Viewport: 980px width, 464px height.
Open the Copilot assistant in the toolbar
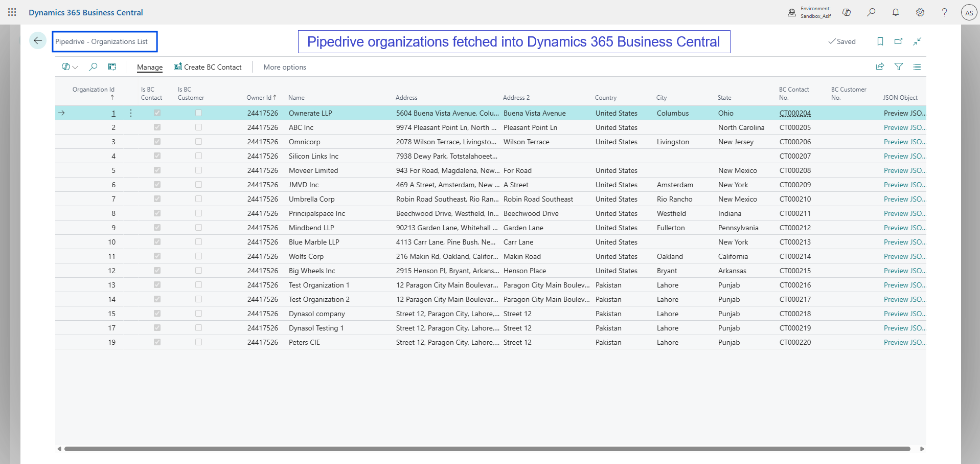847,12
